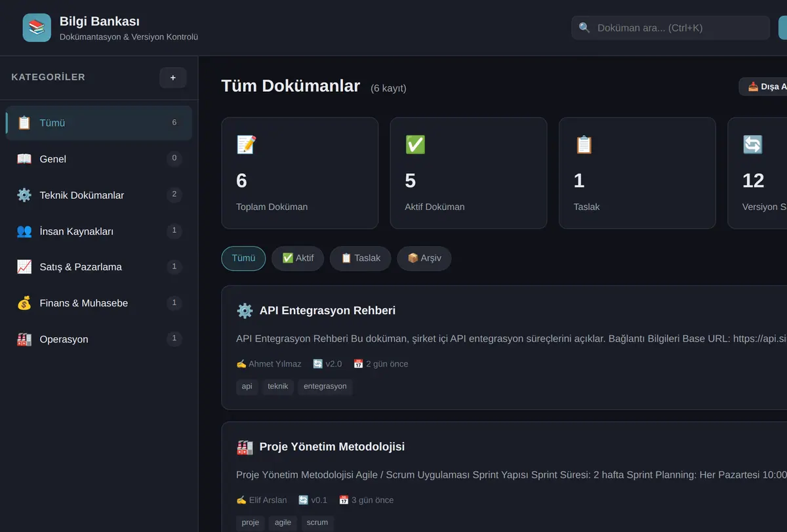
Task: Open the Genel category
Action: (99, 159)
